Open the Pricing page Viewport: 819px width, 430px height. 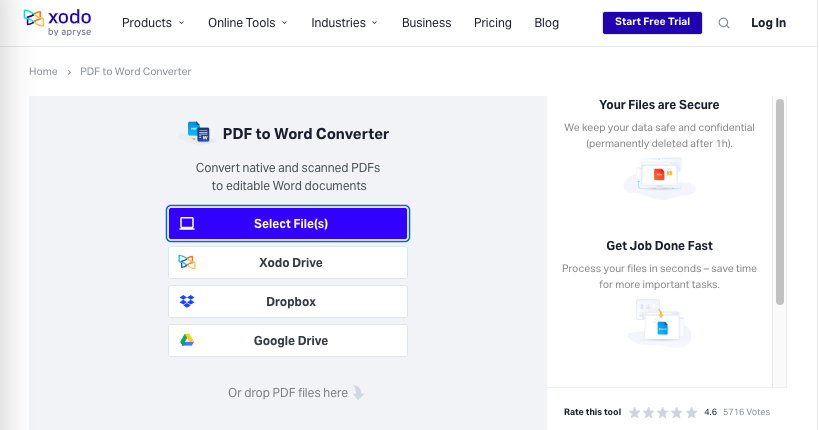click(493, 23)
